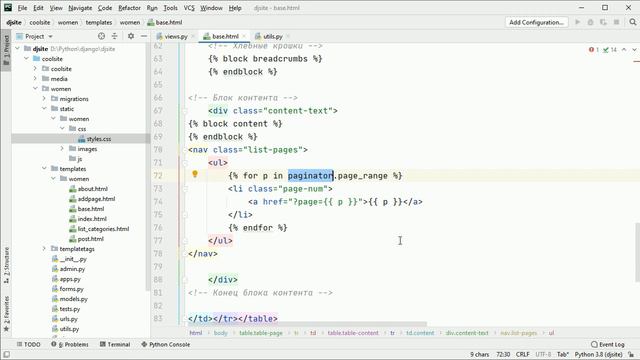640x360 pixels.
Task: Open the TODO tool window
Action: (x=29, y=344)
